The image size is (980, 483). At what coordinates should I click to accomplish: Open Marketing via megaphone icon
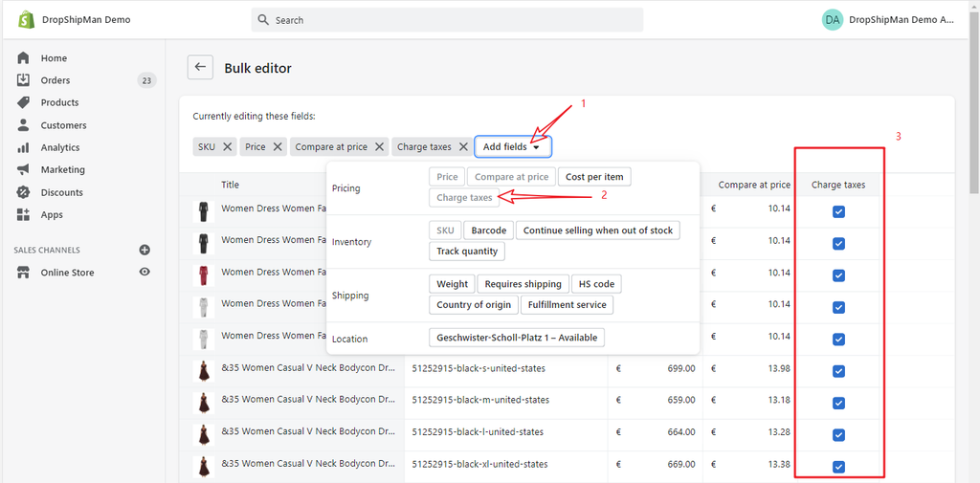click(23, 169)
